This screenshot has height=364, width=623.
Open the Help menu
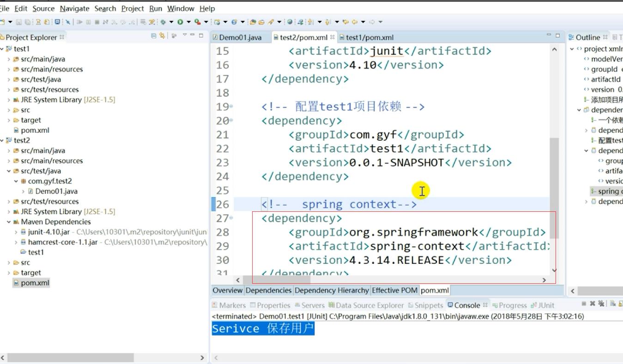click(207, 8)
